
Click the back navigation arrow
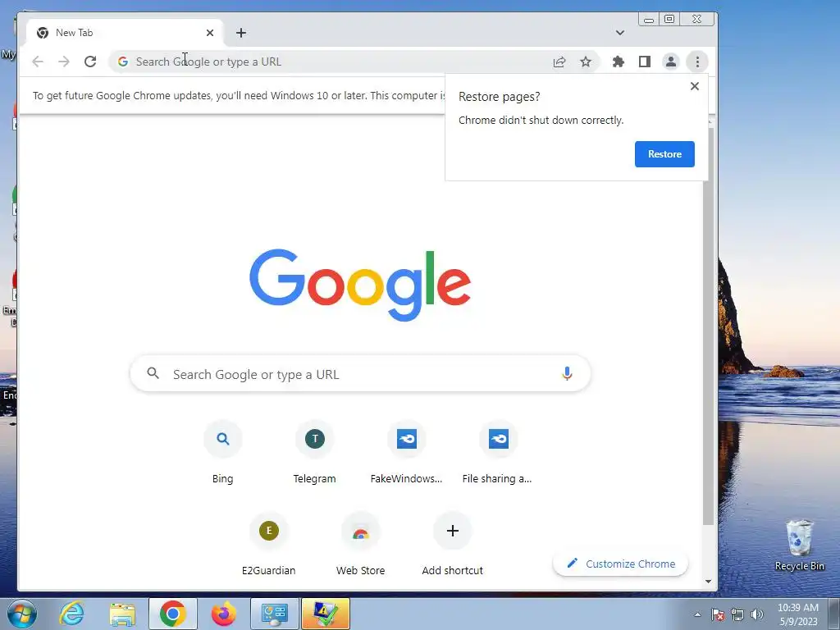[38, 62]
